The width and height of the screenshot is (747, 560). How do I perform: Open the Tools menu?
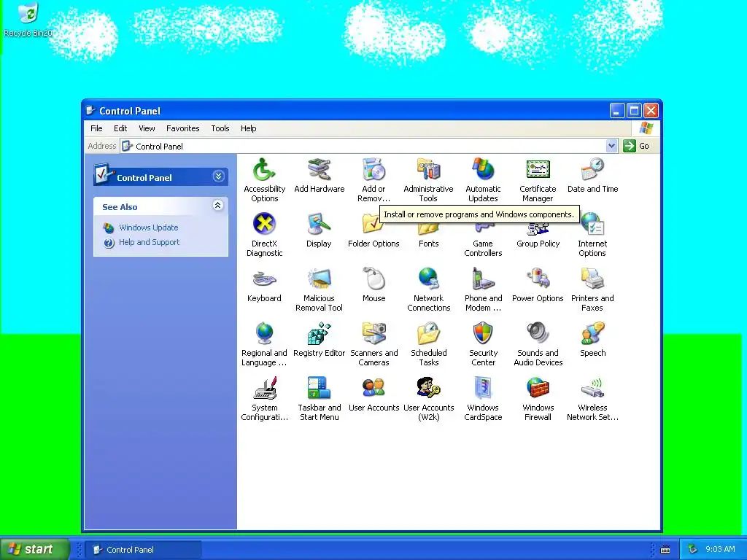[x=220, y=128]
